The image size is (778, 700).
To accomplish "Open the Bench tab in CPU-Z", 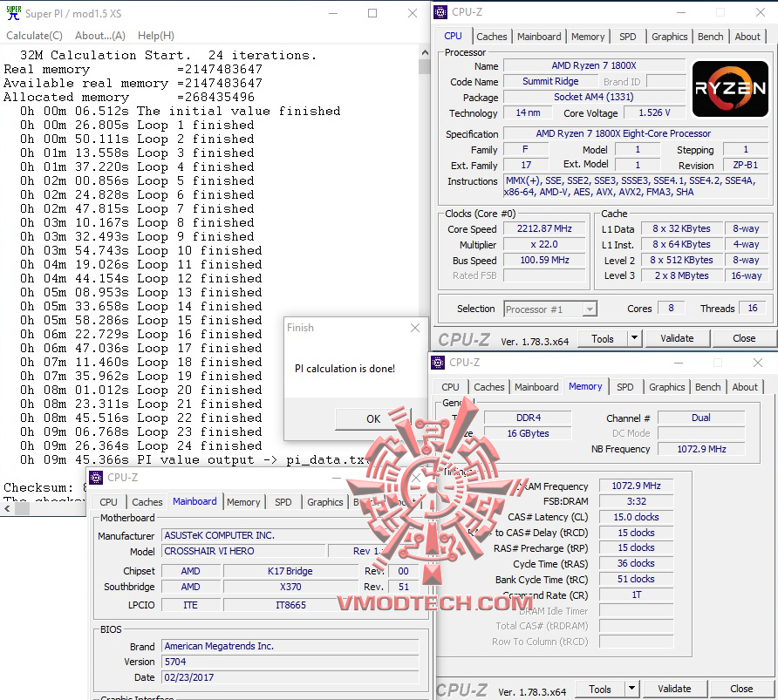I will click(x=710, y=36).
